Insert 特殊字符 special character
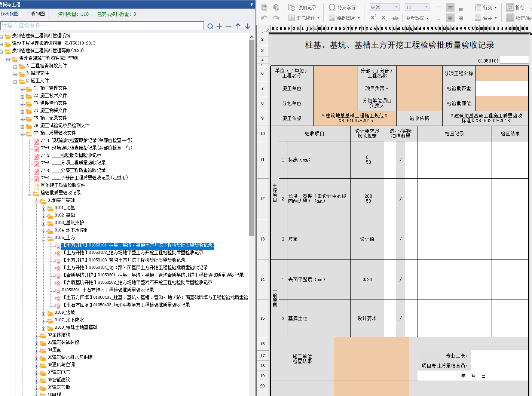The width and height of the screenshot is (532, 396). point(342,7)
